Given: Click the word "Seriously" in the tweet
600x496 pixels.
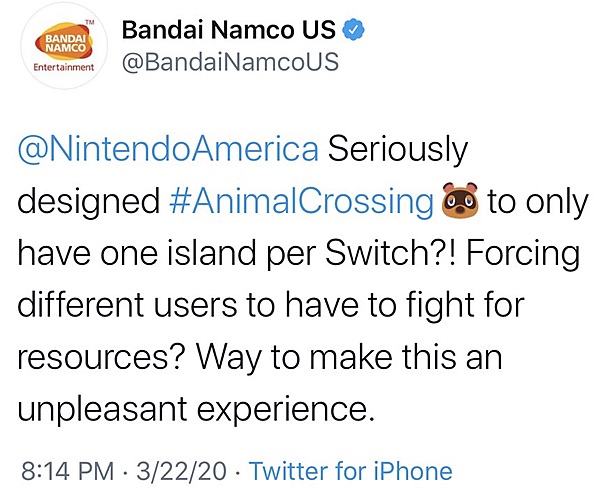Looking at the screenshot, I should pos(398,149).
